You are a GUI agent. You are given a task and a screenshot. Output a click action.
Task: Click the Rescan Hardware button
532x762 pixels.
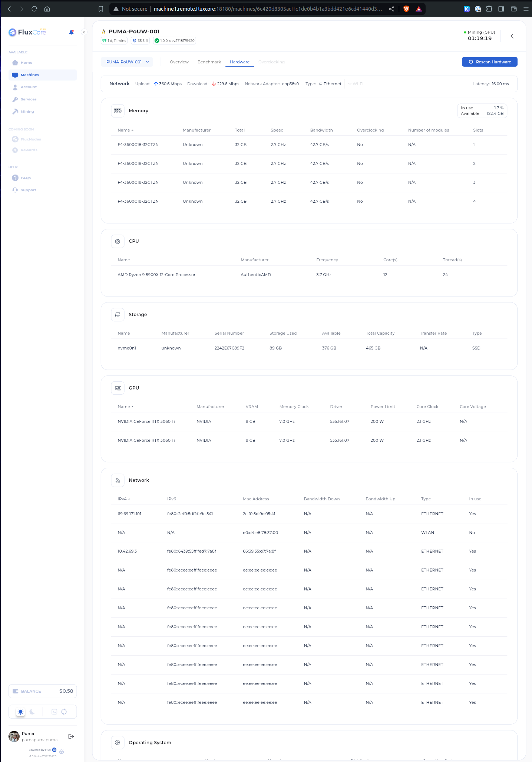tap(489, 62)
